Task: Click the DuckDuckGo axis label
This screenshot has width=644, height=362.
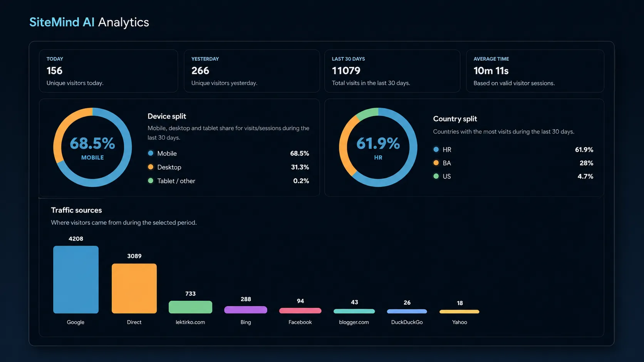Action: pos(407,322)
